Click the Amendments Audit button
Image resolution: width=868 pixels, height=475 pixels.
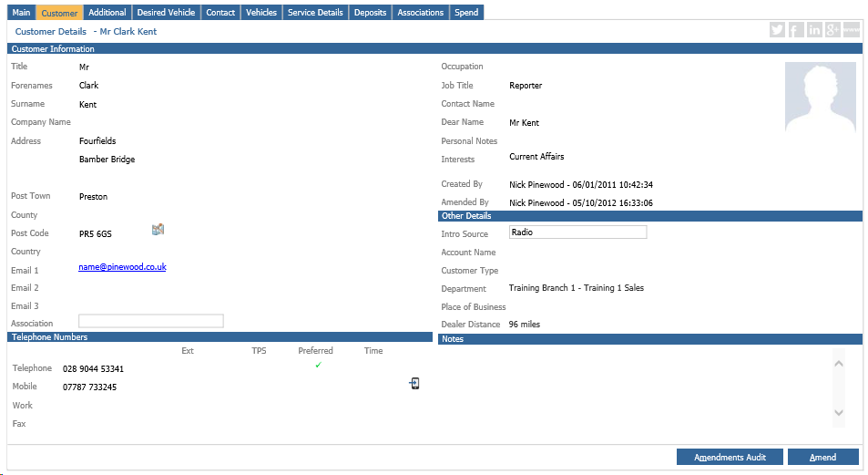coord(730,458)
